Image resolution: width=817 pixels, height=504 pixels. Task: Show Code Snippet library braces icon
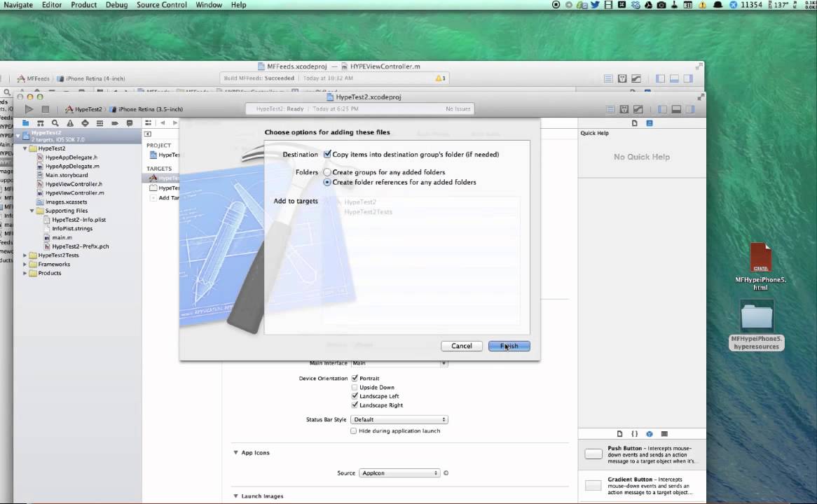tap(634, 434)
